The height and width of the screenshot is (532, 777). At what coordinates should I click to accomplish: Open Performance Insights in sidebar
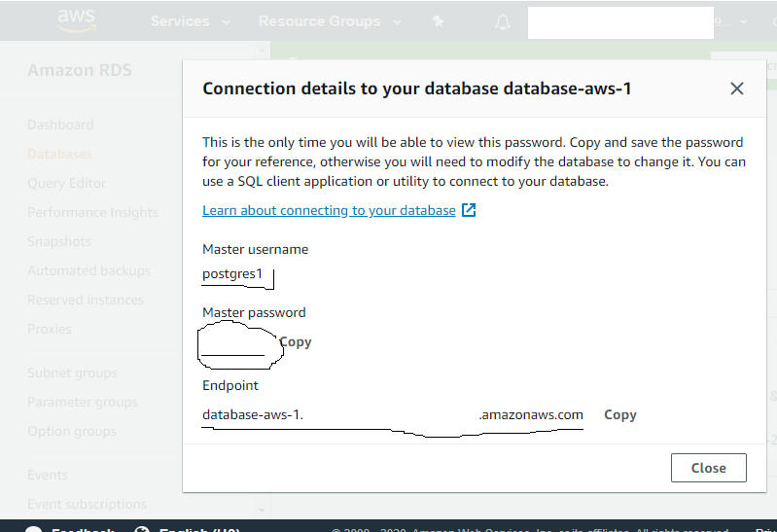(92, 213)
